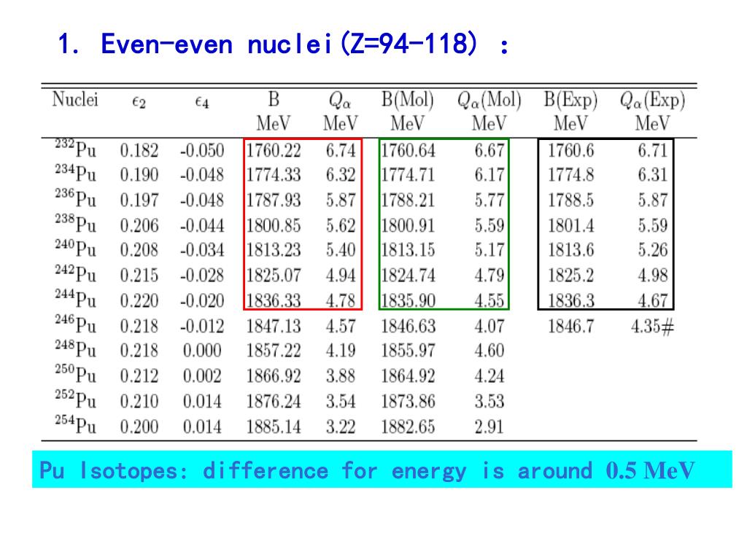Click the ε4 value -0.050
The image size is (747, 560).
(202, 150)
